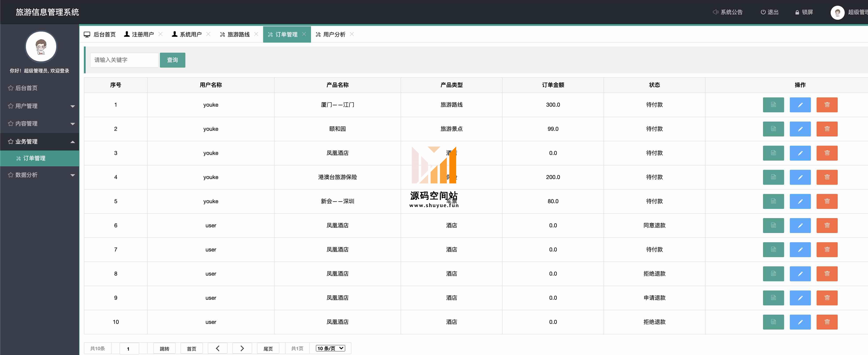Edit order row 3

point(800,153)
